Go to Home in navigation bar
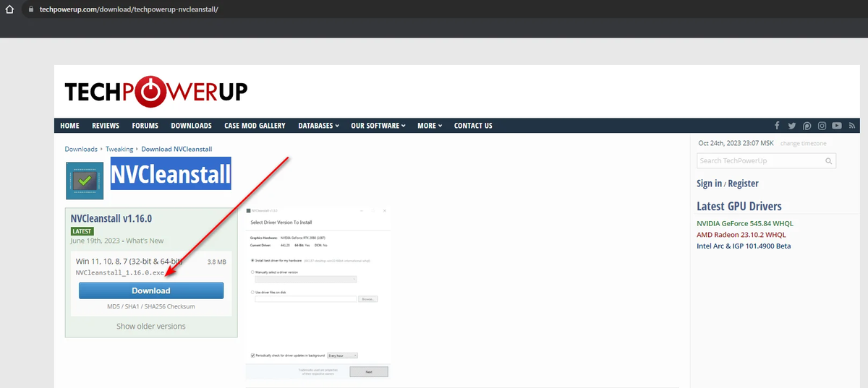The height and width of the screenshot is (388, 868). (70, 126)
